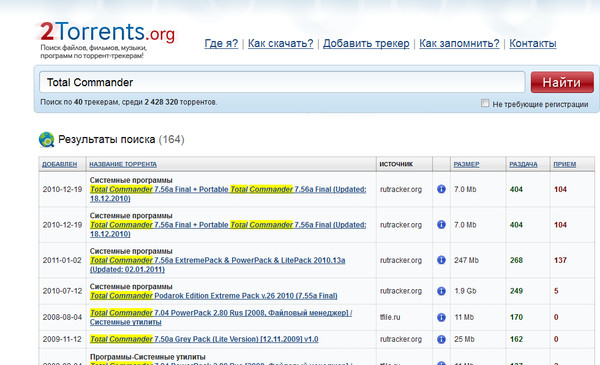Click the leechers value 137
600x365 pixels.
tap(560, 260)
